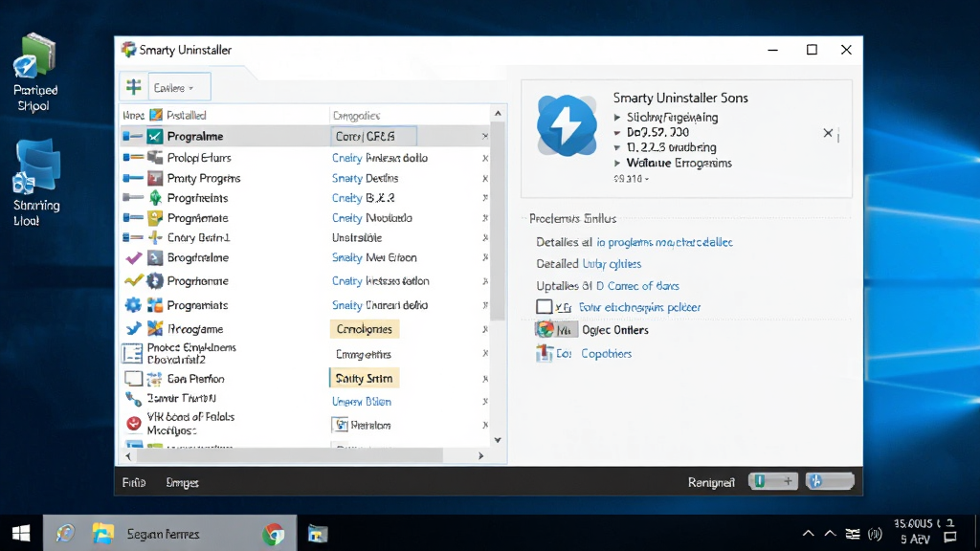The height and width of the screenshot is (551, 980).
Task: Open the Stnrring Lloal desktop icon
Action: click(x=36, y=184)
